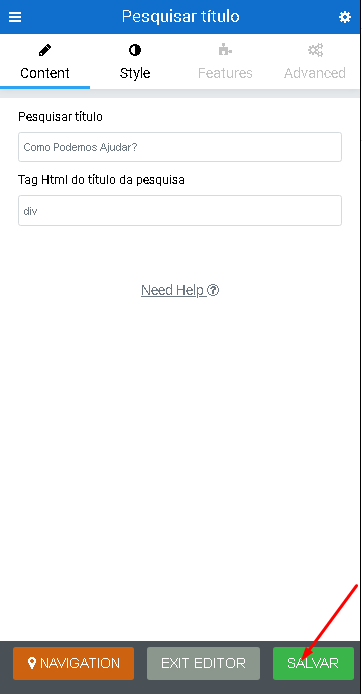Click the question mark icon beside Need Help
362x694 pixels.
(x=213, y=290)
